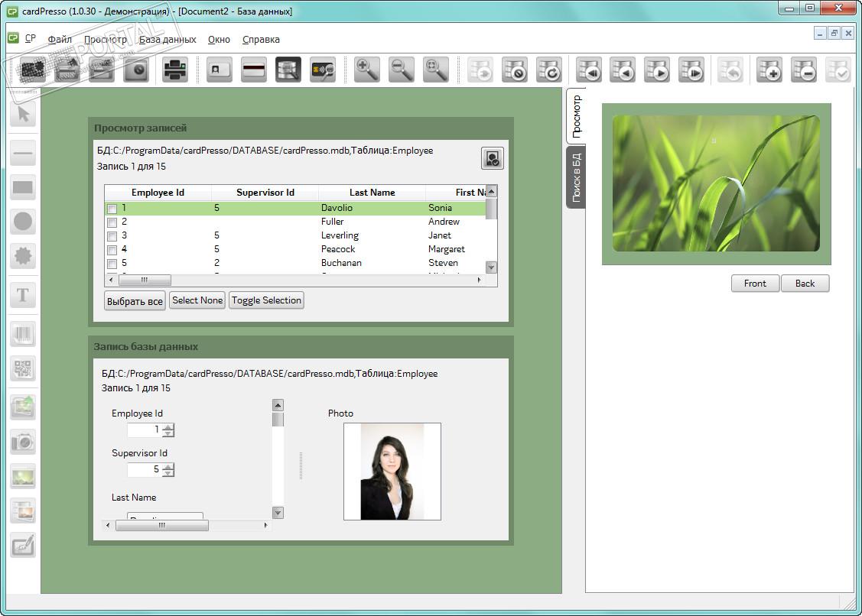Switch to the Просмотр side tab
Screen dimensions: 862x616
pyautogui.click(x=576, y=116)
